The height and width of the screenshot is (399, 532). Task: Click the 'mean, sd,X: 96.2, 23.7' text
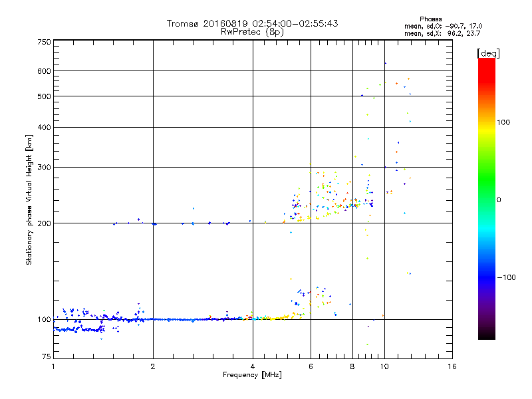coord(442,34)
